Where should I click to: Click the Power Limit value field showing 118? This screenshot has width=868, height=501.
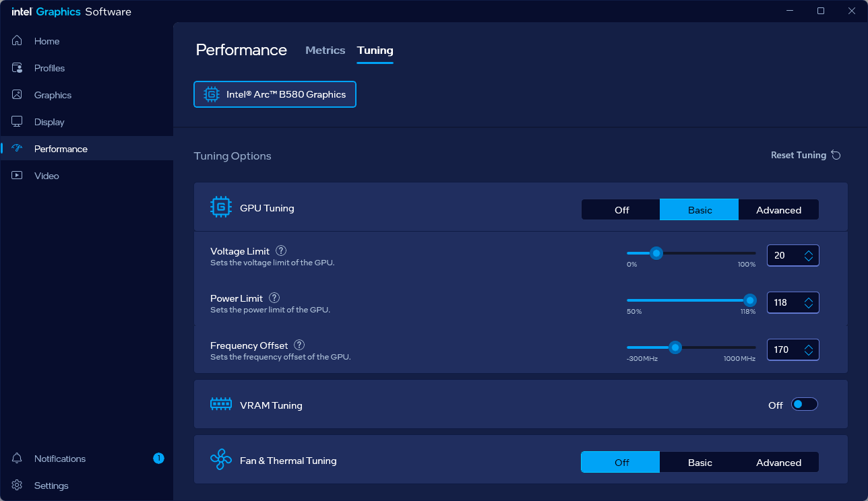793,303
